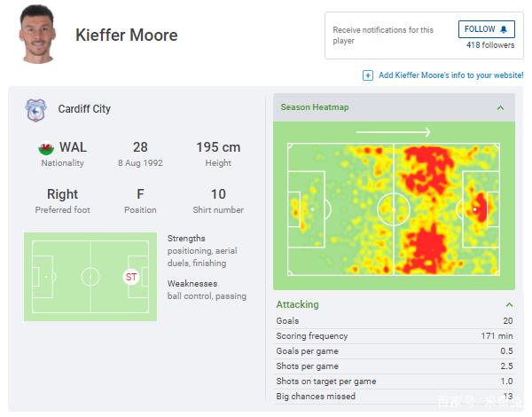Viewport: 532px width, 417px height.
Task: Click the season heatmap pitch image
Action: pos(394,209)
